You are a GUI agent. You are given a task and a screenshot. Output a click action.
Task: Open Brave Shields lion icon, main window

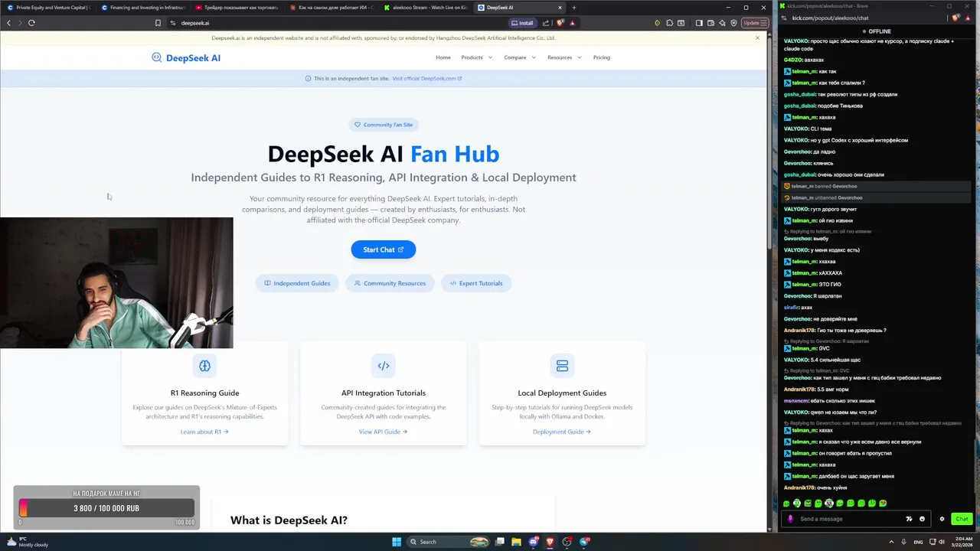point(560,23)
